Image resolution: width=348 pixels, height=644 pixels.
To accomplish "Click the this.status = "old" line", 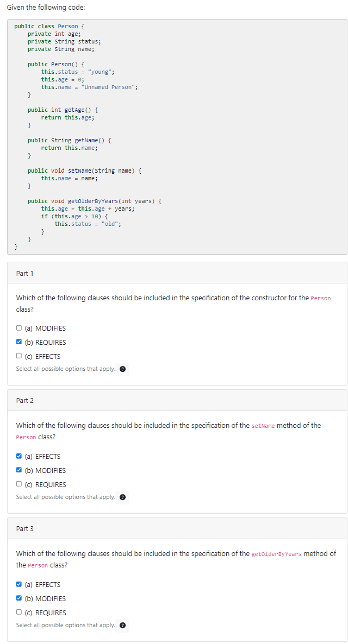I will (88, 224).
